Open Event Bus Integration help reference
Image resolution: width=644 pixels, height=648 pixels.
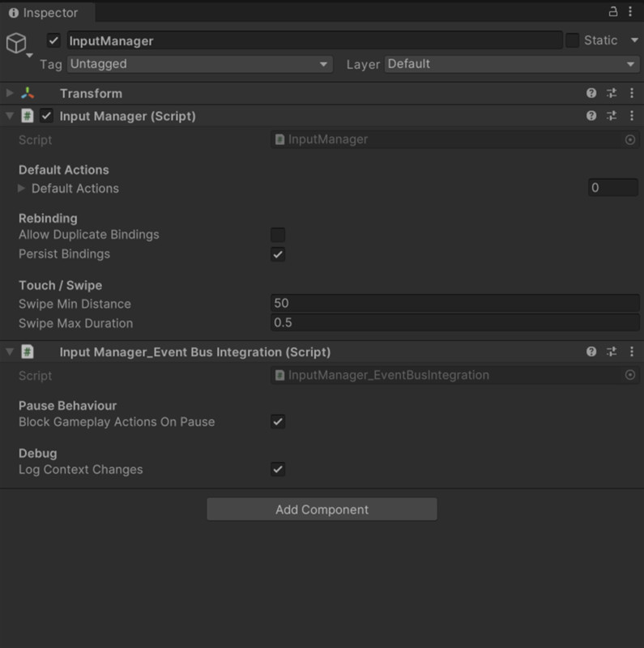click(x=591, y=352)
